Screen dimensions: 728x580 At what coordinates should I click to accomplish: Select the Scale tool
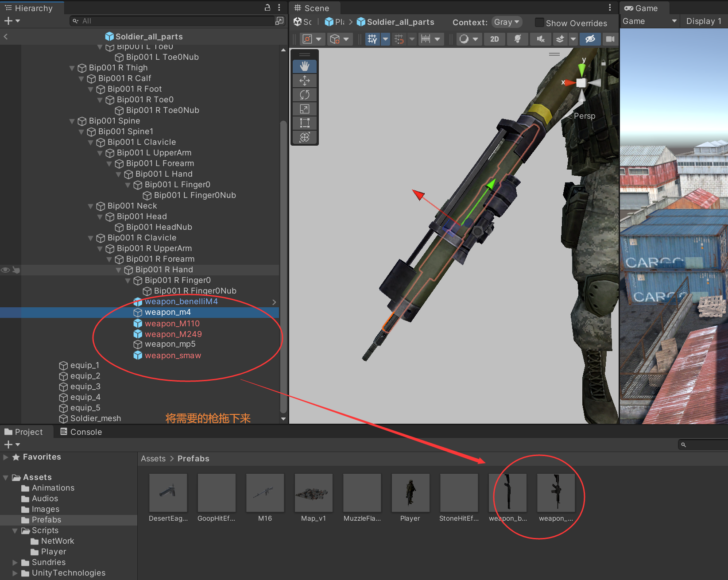click(x=305, y=109)
